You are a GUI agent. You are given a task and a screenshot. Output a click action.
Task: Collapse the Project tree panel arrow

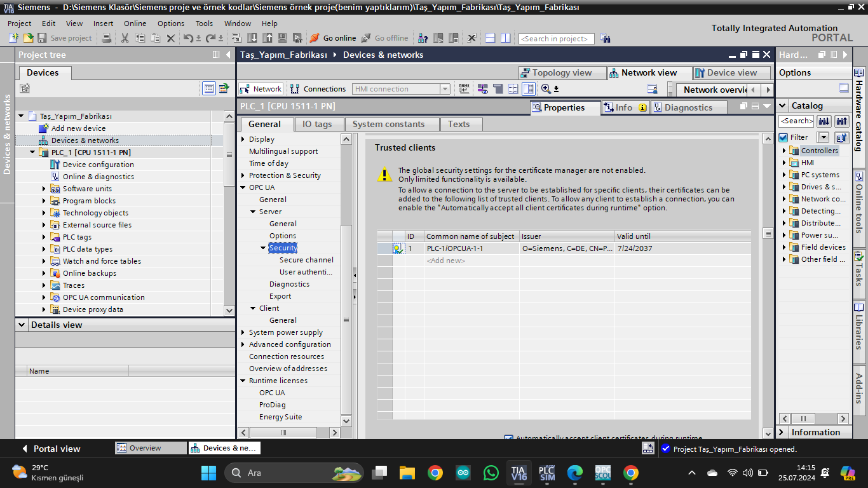(228, 55)
